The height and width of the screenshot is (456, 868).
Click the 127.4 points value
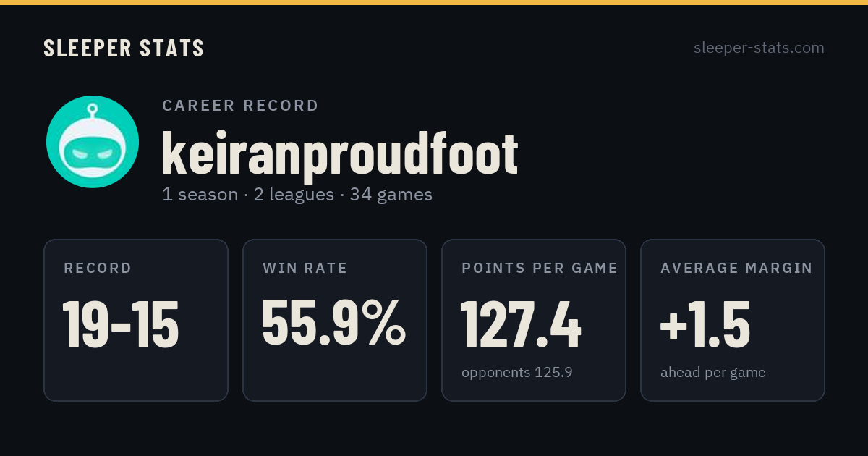(x=521, y=325)
